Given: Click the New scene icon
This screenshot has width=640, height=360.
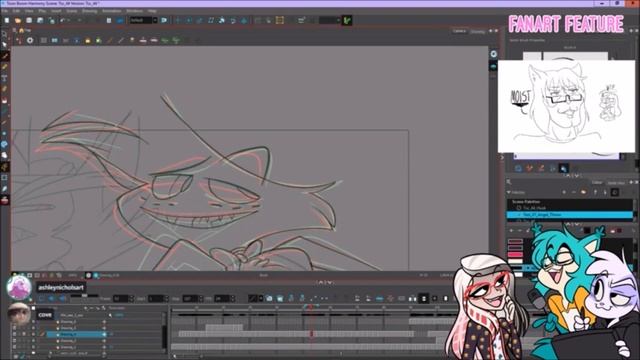Looking at the screenshot, I should pyautogui.click(x=7, y=20).
